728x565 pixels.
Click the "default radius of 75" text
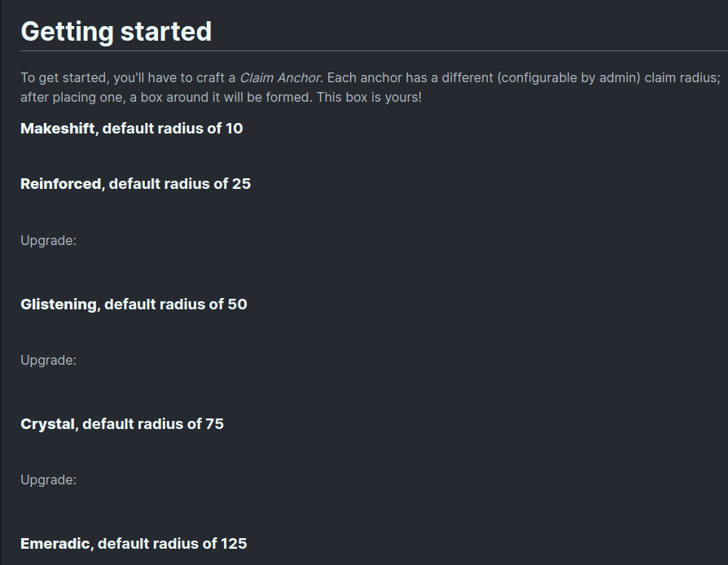[x=153, y=424]
